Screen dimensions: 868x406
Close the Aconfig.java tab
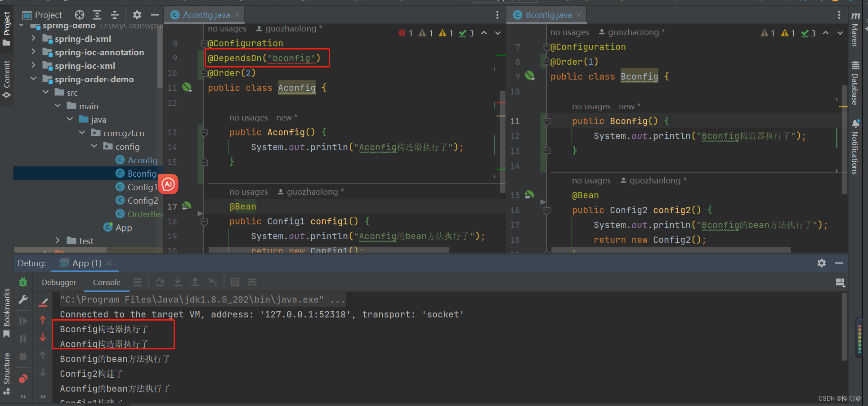(237, 15)
